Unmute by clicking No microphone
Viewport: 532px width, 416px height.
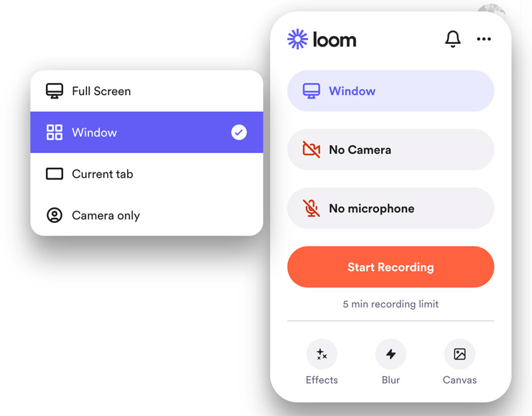click(390, 208)
